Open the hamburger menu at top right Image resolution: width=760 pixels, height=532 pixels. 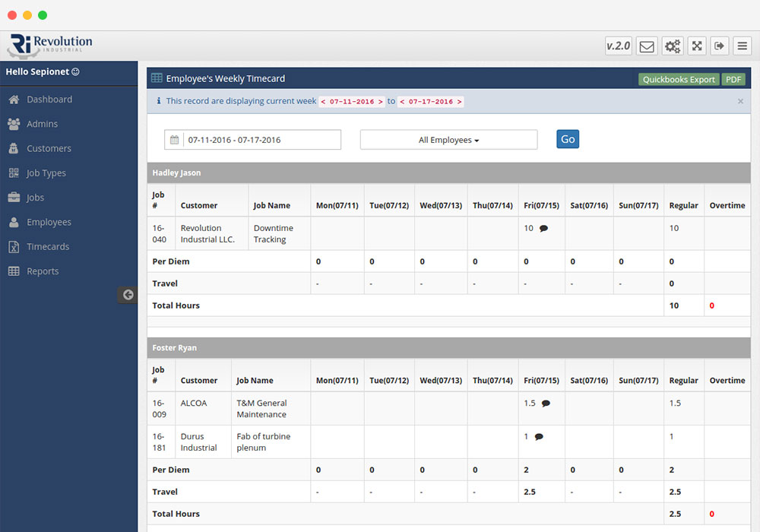click(x=742, y=46)
